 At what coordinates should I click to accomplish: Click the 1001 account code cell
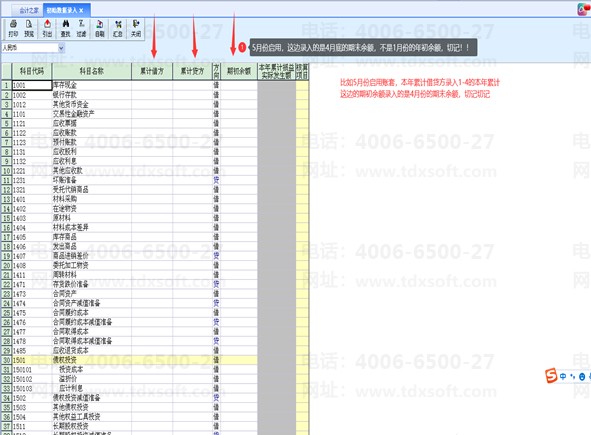pyautogui.click(x=32, y=85)
